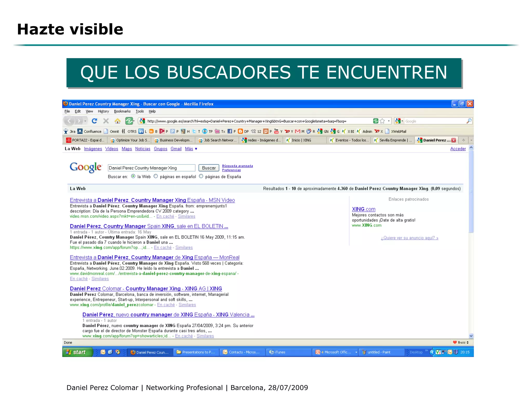This screenshot has width=532, height=399.
Task: Switch to 'Sevilla Emprende' tab
Action: [x=393, y=140]
